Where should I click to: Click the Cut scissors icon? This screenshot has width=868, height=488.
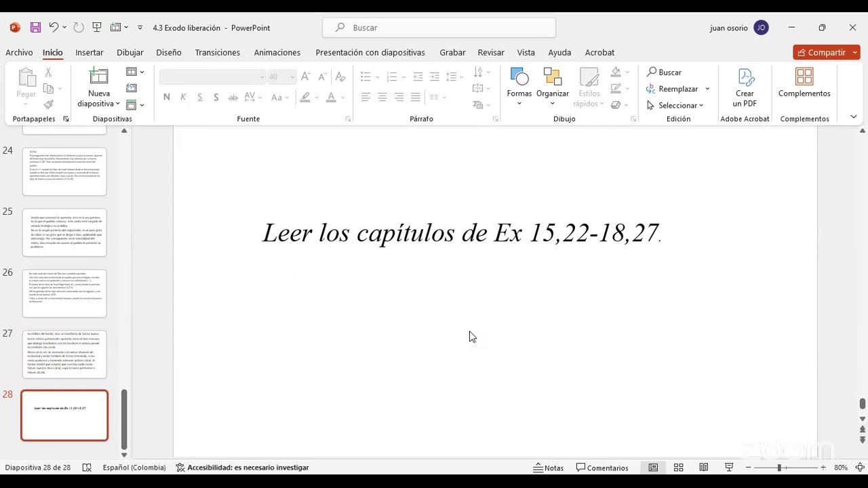(x=48, y=72)
